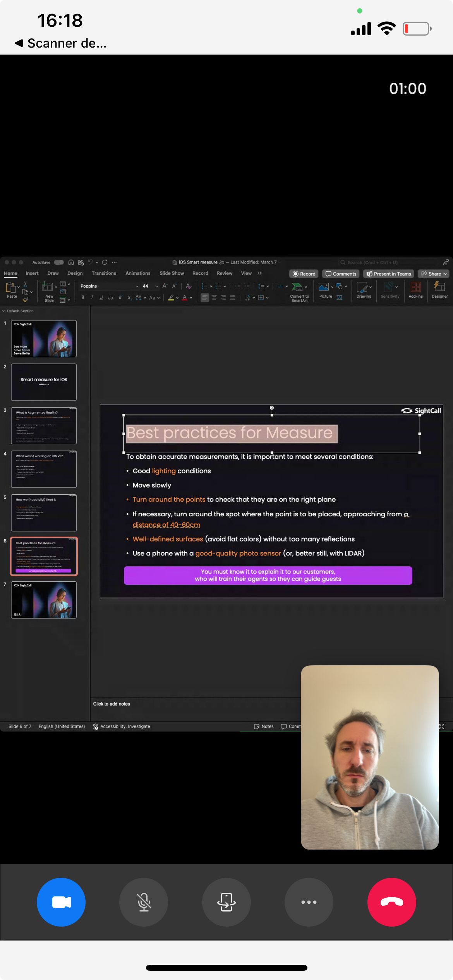
Task: Open the Review tab
Action: coord(225,273)
